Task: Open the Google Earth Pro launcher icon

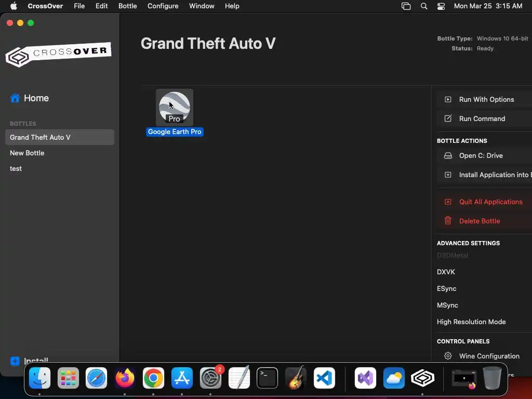Action: pos(175,107)
